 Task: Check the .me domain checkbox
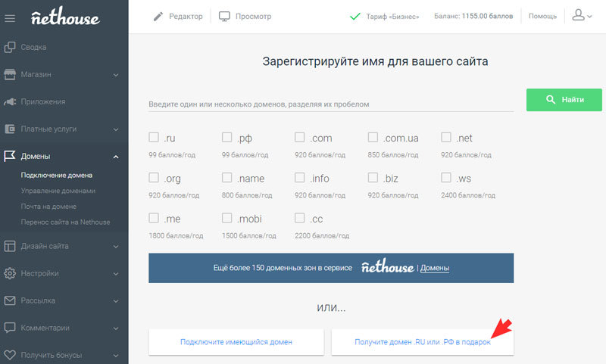(x=154, y=218)
